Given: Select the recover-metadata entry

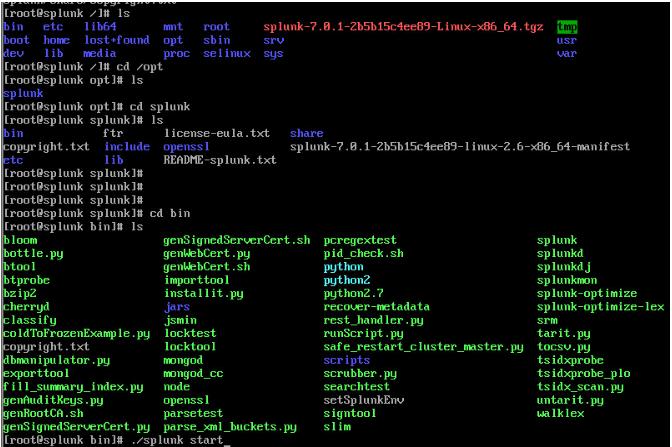Looking at the screenshot, I should [x=376, y=307].
